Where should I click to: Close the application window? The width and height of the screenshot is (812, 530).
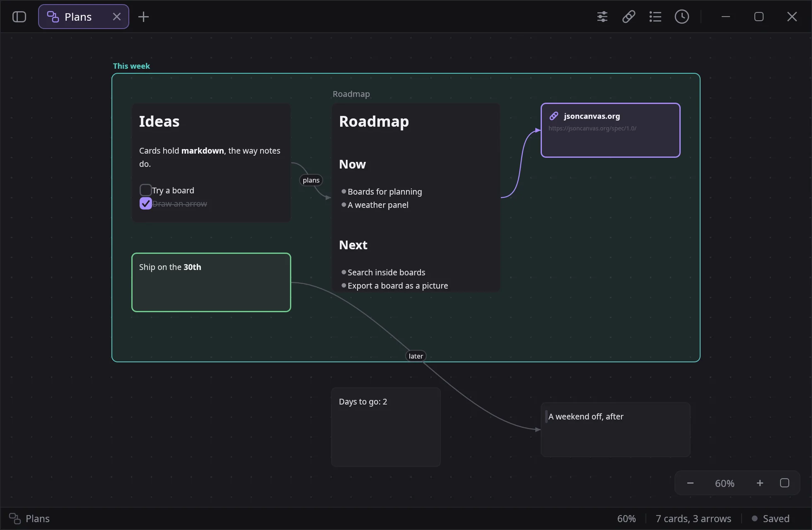coord(792,17)
